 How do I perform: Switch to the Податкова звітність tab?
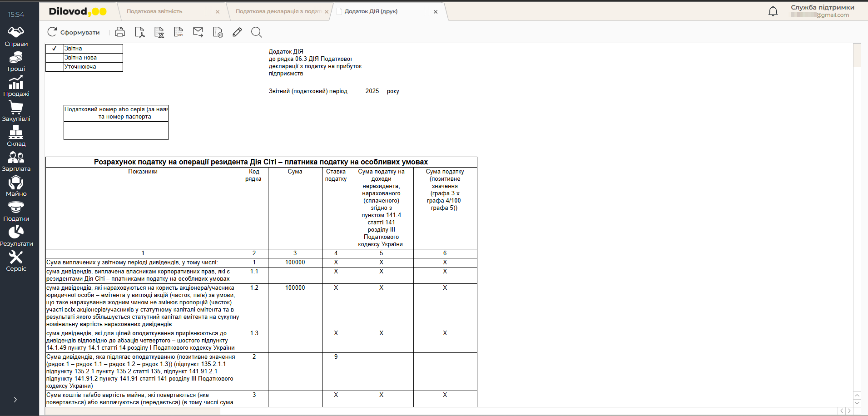pos(154,11)
